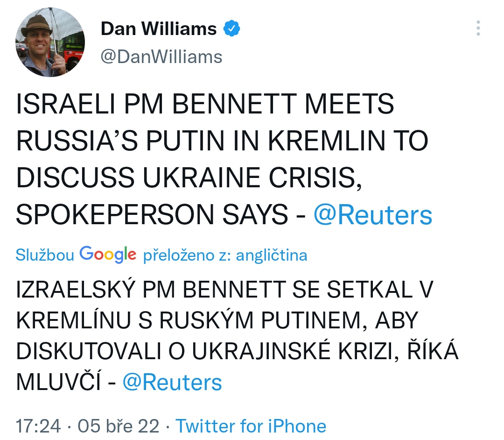This screenshot has height=440, width=504.
Task: Open the @DanWilliams handle
Action: coord(161,57)
